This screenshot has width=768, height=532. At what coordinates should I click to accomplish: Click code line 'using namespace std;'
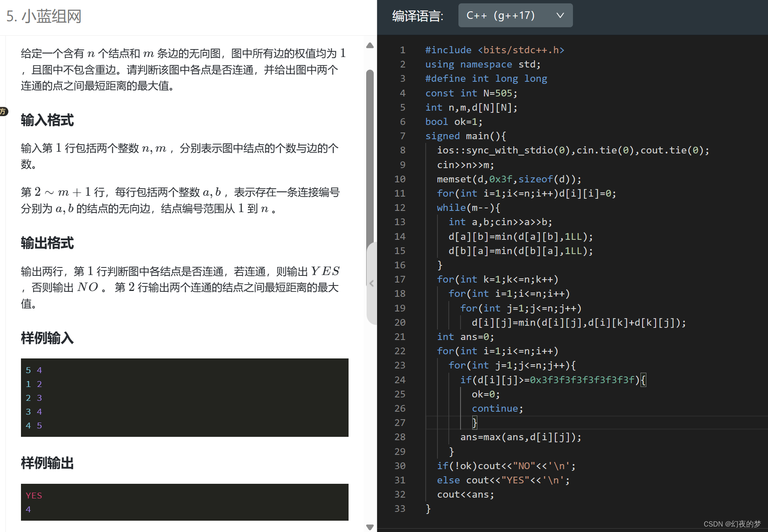483,64
